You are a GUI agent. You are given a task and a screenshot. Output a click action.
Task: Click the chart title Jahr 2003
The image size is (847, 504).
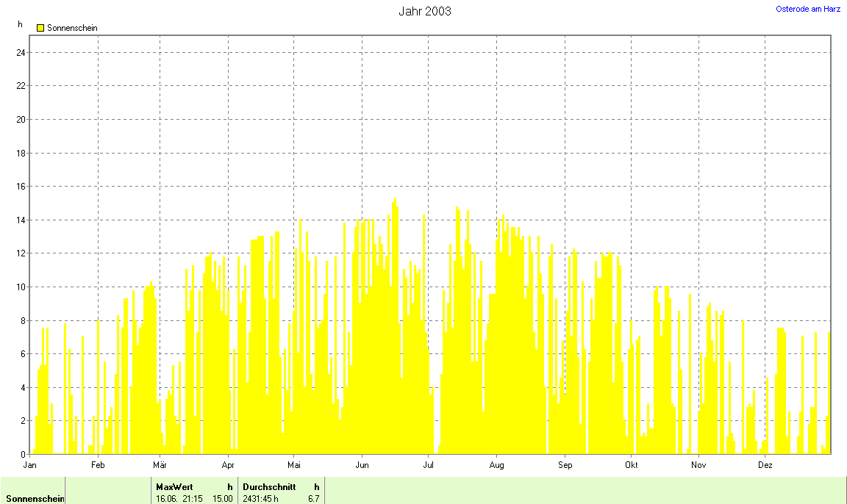click(x=425, y=11)
